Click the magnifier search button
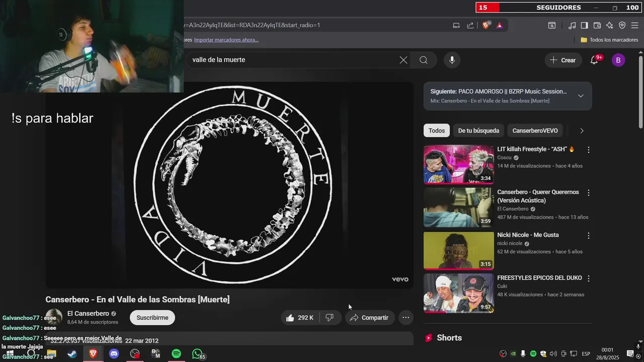Image resolution: width=644 pixels, height=362 pixels. point(424,60)
